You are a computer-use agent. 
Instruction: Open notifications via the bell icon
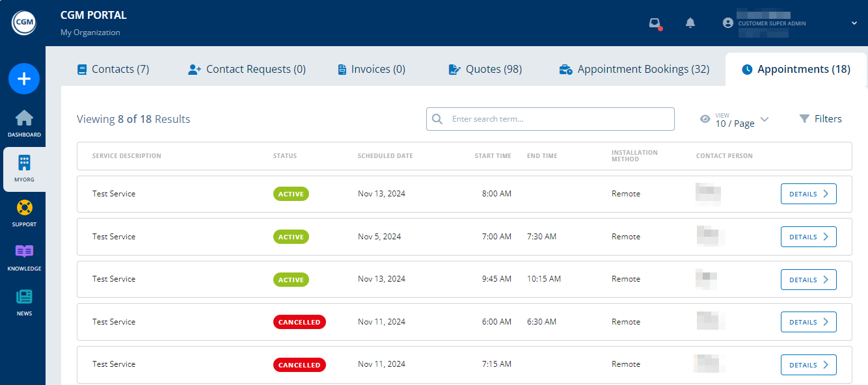(x=690, y=22)
